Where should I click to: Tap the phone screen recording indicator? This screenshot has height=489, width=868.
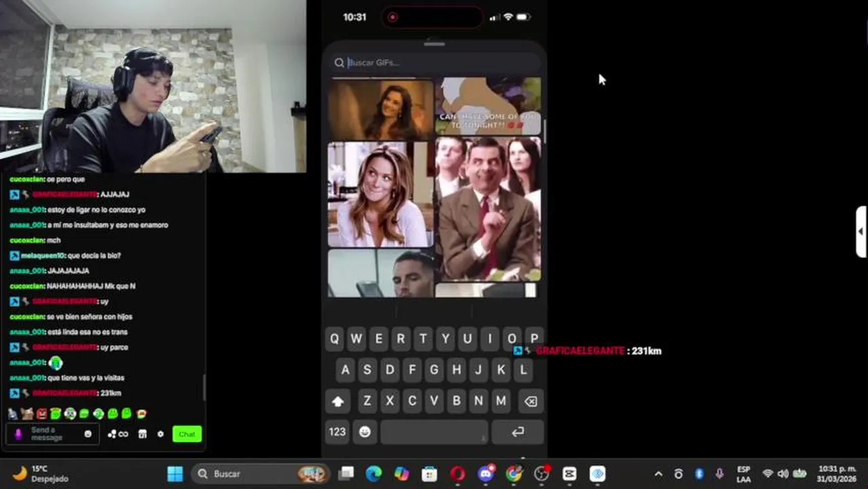393,17
